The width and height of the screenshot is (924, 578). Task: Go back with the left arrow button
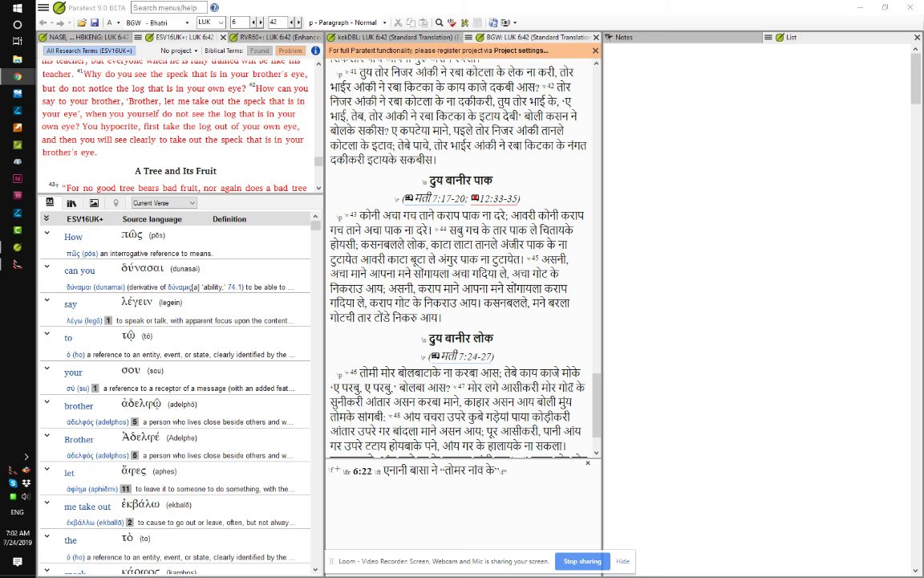(43, 23)
